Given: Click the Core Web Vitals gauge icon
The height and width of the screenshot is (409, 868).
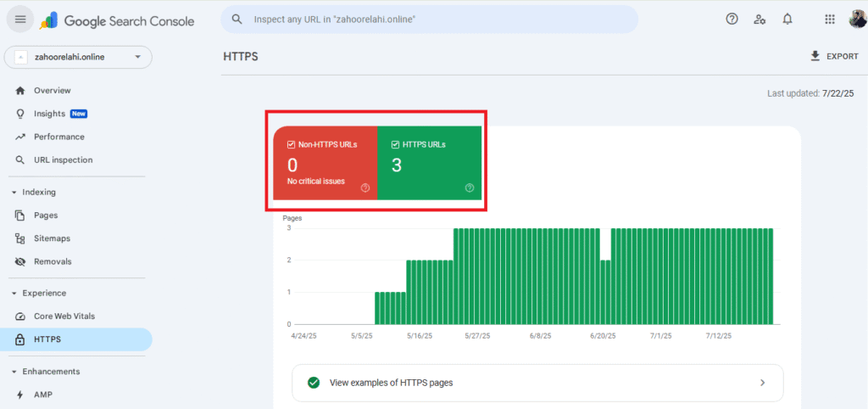Looking at the screenshot, I should 20,317.
